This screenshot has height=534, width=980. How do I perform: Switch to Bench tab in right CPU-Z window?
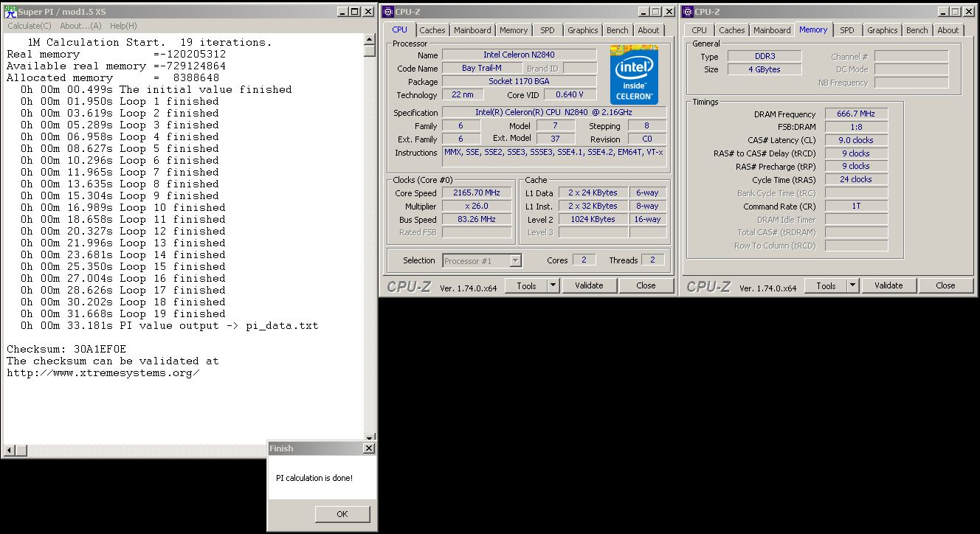tap(917, 30)
